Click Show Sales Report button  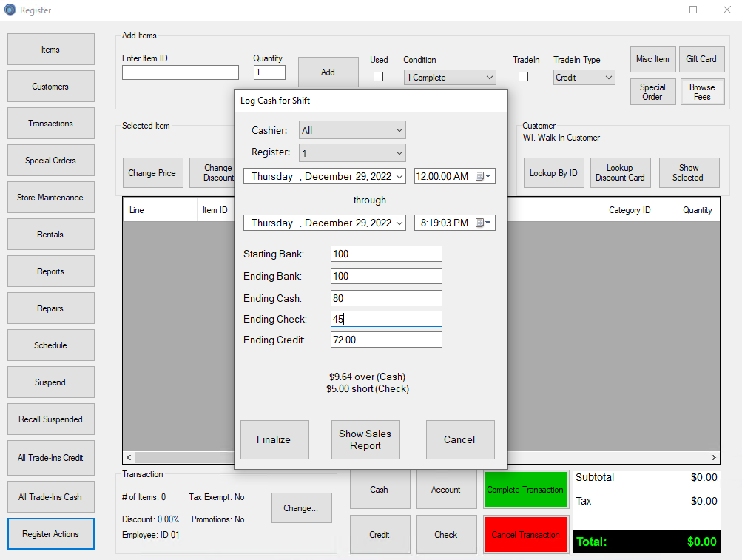coord(365,439)
